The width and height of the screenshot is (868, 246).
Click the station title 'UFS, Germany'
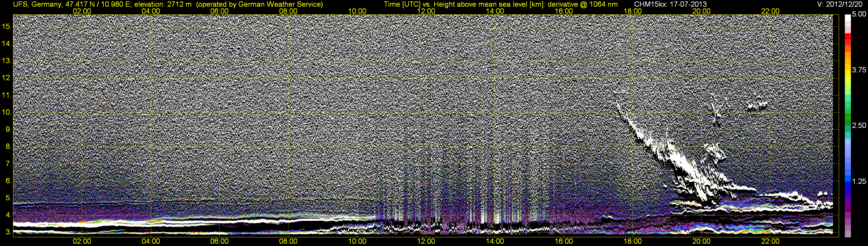(37, 4)
